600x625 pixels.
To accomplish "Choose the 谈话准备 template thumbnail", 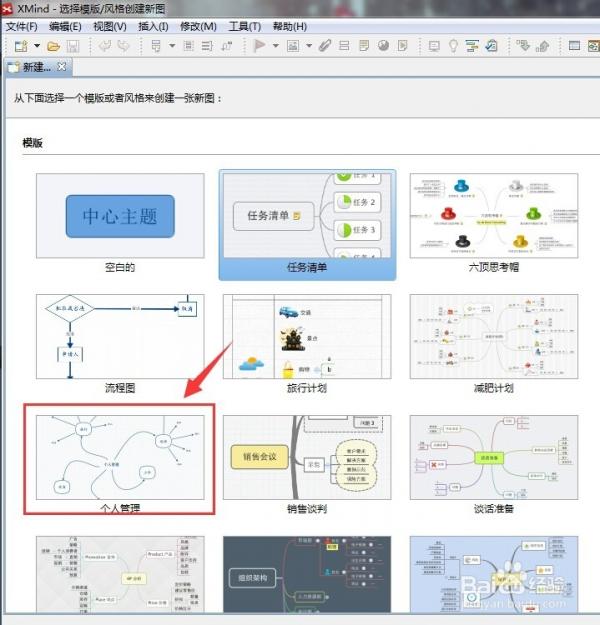I will pyautogui.click(x=494, y=457).
